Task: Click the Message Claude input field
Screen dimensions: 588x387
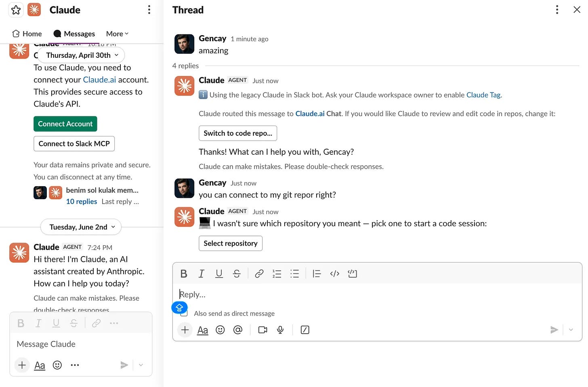Action: [81, 344]
